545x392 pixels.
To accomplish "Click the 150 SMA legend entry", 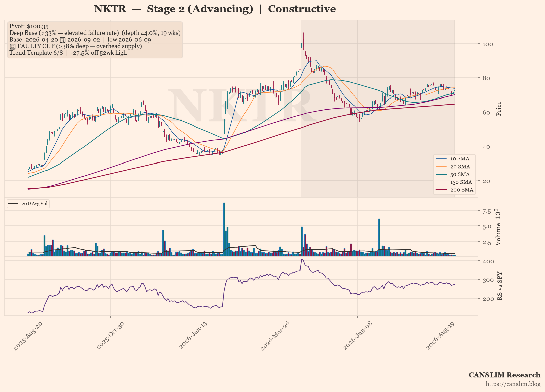I will pos(454,182).
